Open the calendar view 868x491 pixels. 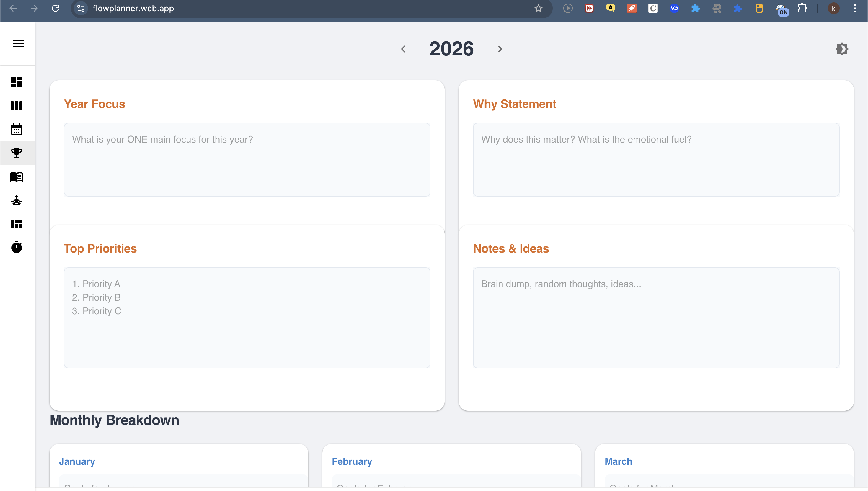pyautogui.click(x=17, y=129)
